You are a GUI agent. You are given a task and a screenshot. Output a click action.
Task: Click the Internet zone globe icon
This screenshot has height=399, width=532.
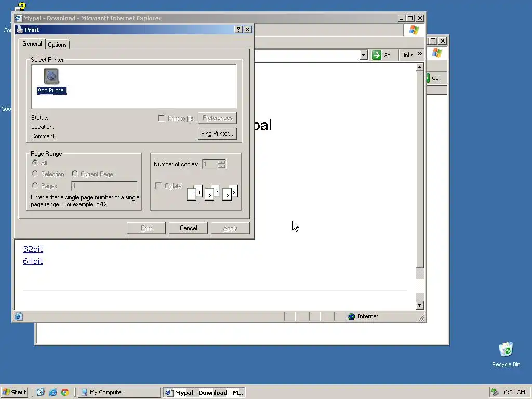[352, 316]
